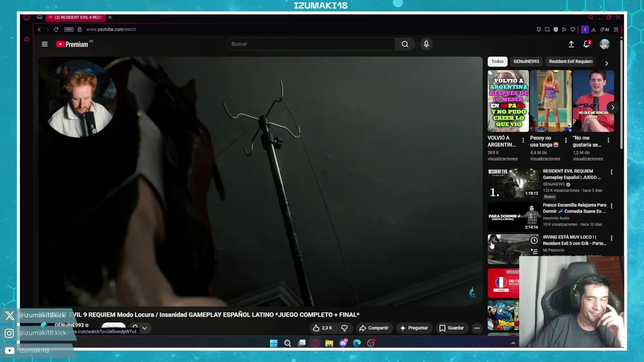Select the RESIDENT EVIL 9 browser tab
The width and height of the screenshot is (644, 362).
pos(75,17)
